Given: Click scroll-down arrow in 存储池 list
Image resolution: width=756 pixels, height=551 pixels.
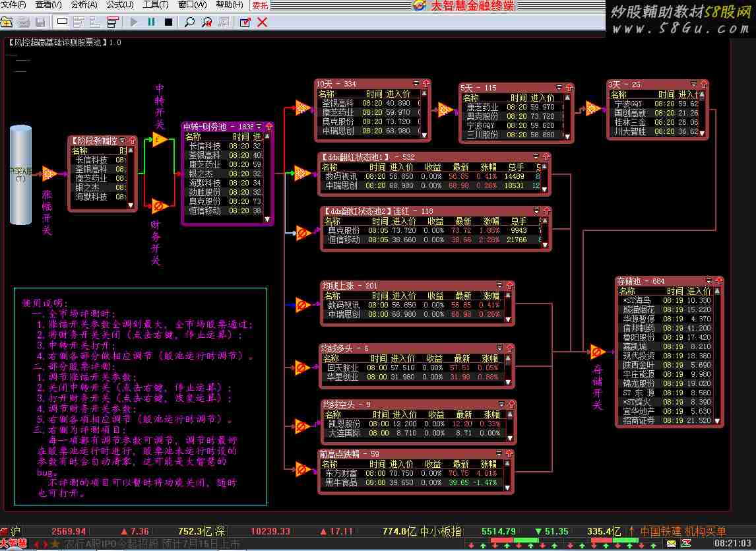Looking at the screenshot, I should [x=718, y=421].
